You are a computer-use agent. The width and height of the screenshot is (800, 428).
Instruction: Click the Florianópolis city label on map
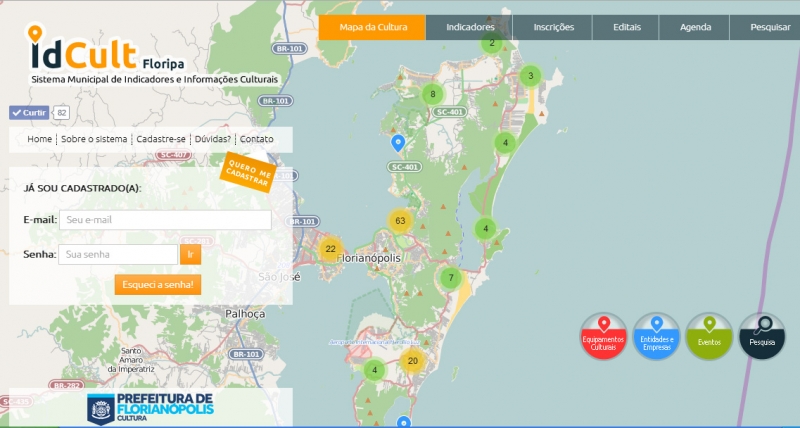click(368, 258)
